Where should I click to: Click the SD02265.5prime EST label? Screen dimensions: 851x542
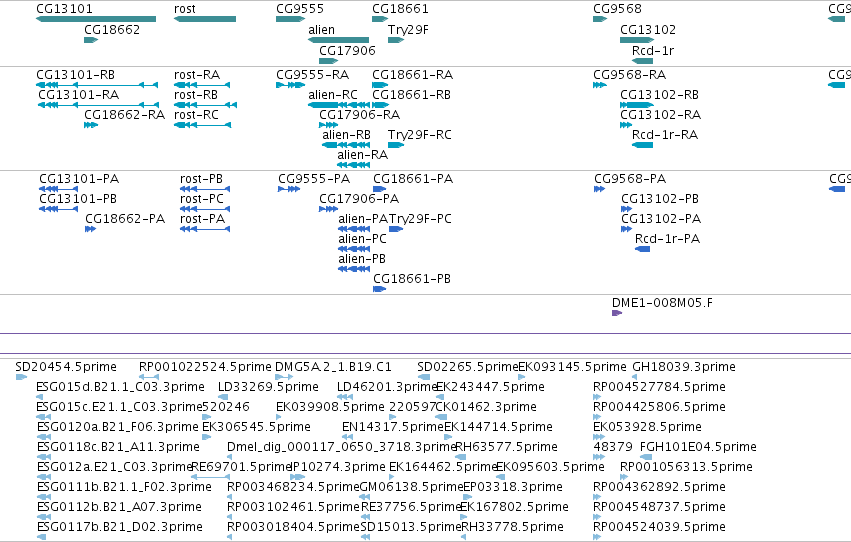467,367
